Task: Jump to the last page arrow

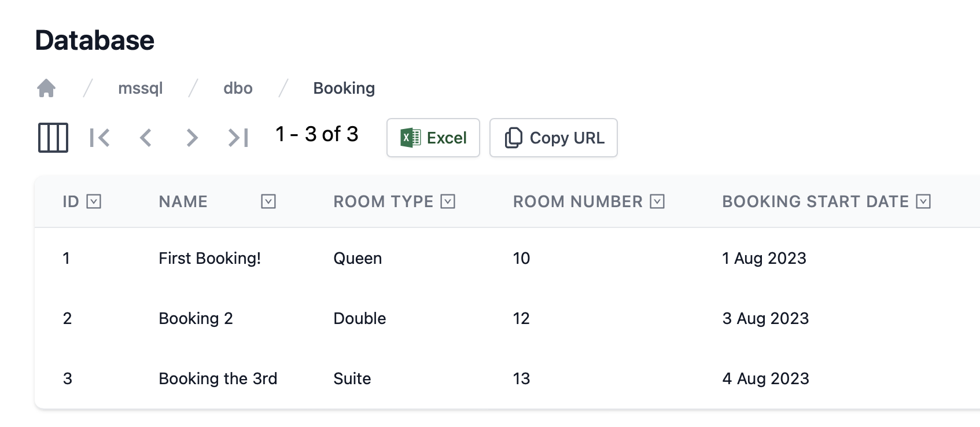Action: (238, 138)
